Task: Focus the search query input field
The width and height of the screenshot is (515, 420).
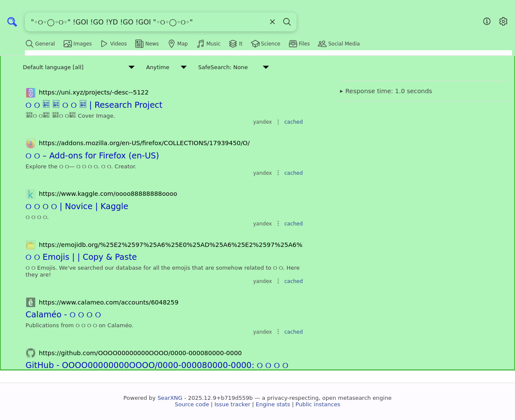Action: tap(146, 22)
